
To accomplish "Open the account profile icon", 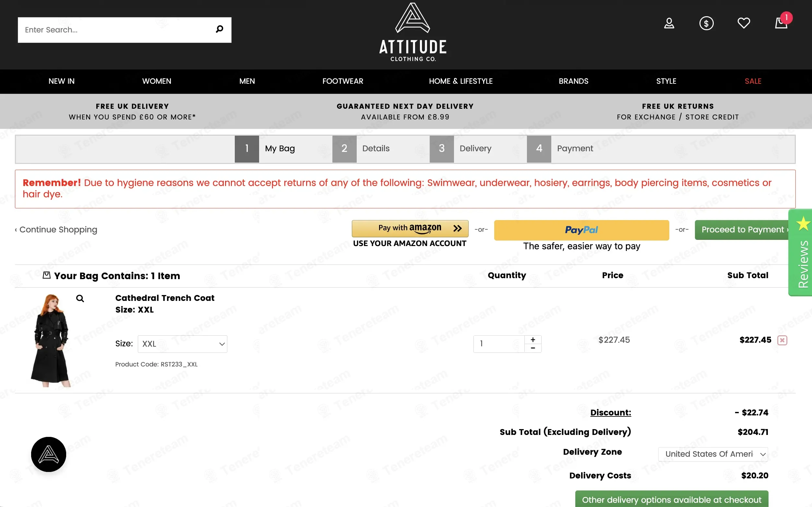I will [x=669, y=23].
